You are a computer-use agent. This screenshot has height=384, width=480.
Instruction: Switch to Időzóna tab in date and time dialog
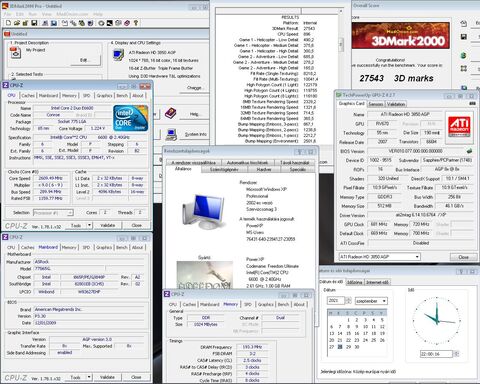coord(354,282)
